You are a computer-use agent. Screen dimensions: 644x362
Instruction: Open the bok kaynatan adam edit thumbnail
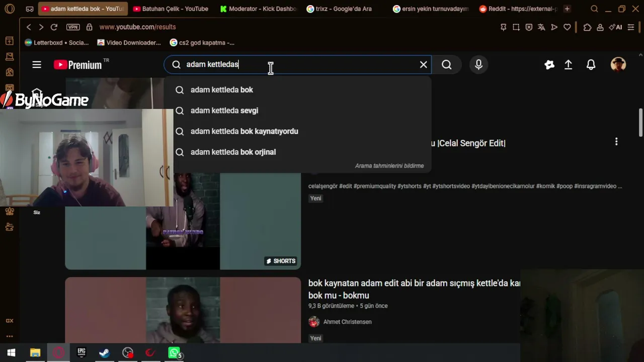pyautogui.click(x=183, y=310)
